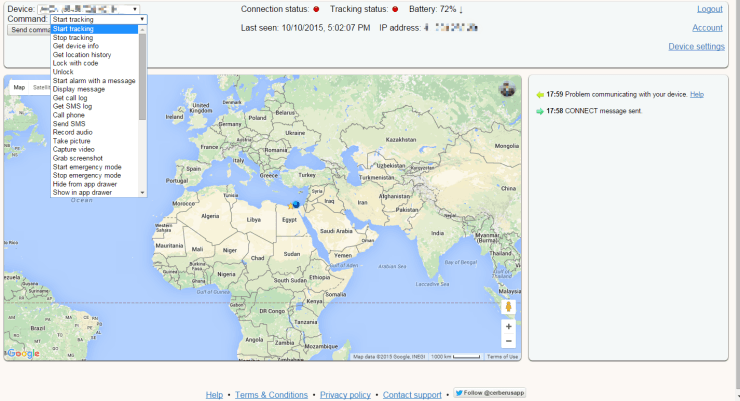740x401 pixels.
Task: Choose Send SMS option
Action: tap(94, 124)
